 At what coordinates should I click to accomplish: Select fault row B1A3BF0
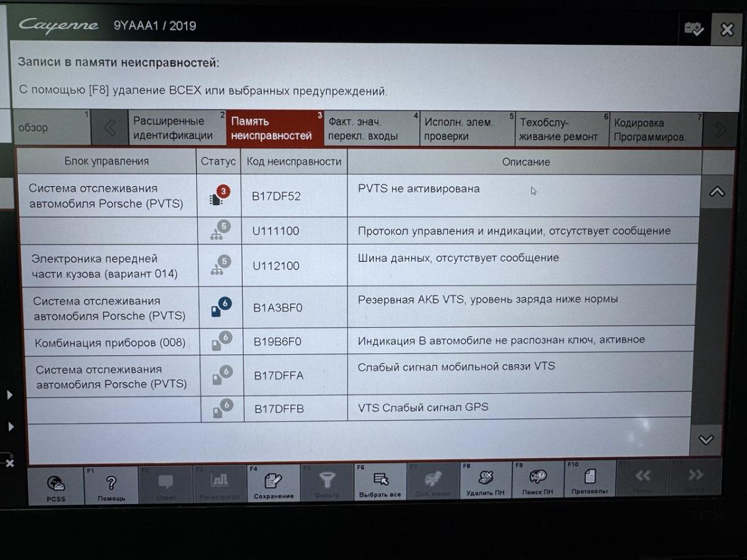click(x=278, y=307)
